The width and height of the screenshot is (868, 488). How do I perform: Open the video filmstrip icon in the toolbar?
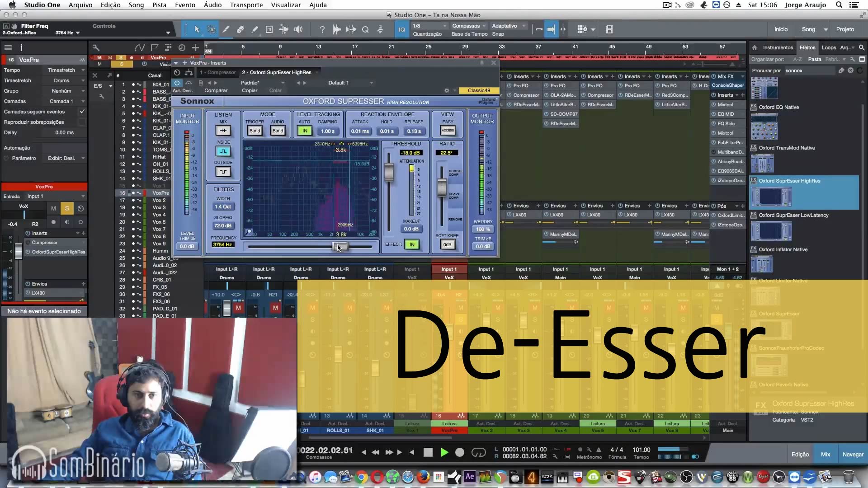click(x=609, y=29)
